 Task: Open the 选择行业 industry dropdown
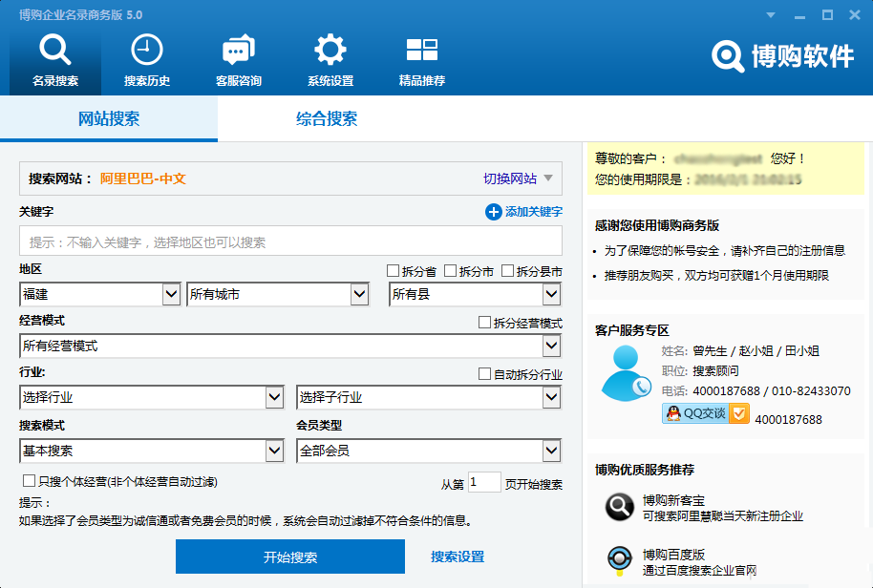[x=274, y=397]
